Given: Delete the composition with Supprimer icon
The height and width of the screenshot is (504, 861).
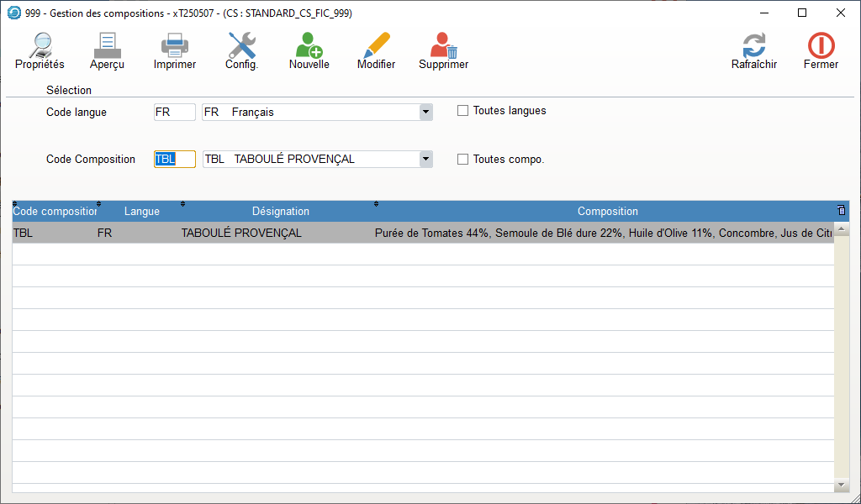Looking at the screenshot, I should point(443,45).
